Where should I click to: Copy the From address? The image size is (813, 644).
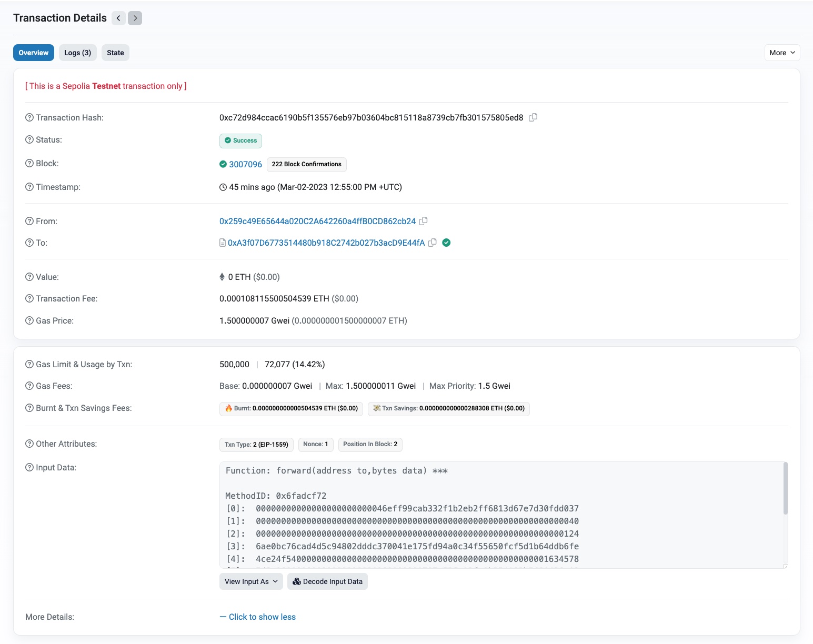coord(423,221)
